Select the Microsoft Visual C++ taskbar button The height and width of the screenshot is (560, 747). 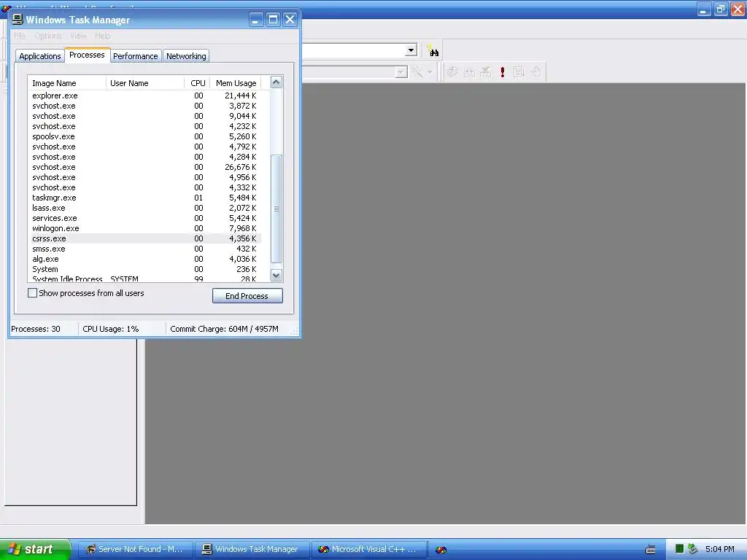coord(368,549)
